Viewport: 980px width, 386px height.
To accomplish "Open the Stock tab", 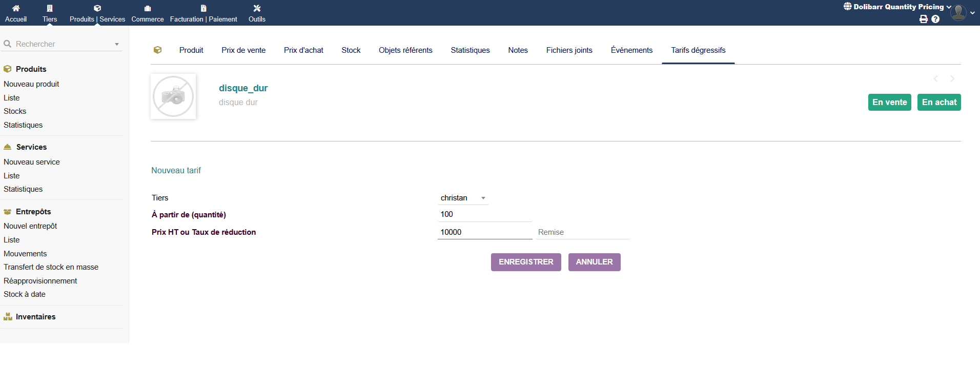I will (x=351, y=50).
